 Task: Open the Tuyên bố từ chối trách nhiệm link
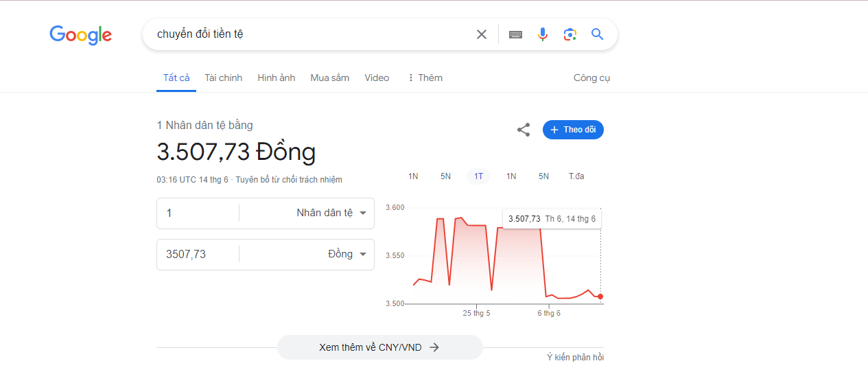pyautogui.click(x=289, y=180)
